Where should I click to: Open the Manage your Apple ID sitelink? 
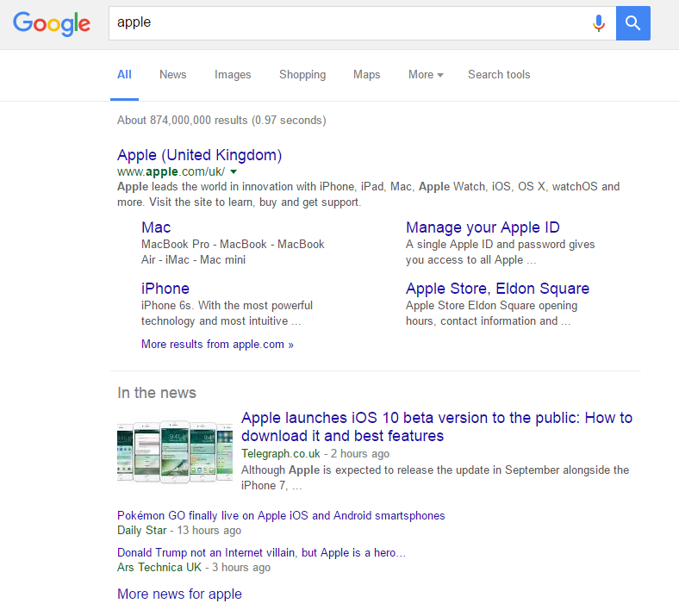point(483,227)
